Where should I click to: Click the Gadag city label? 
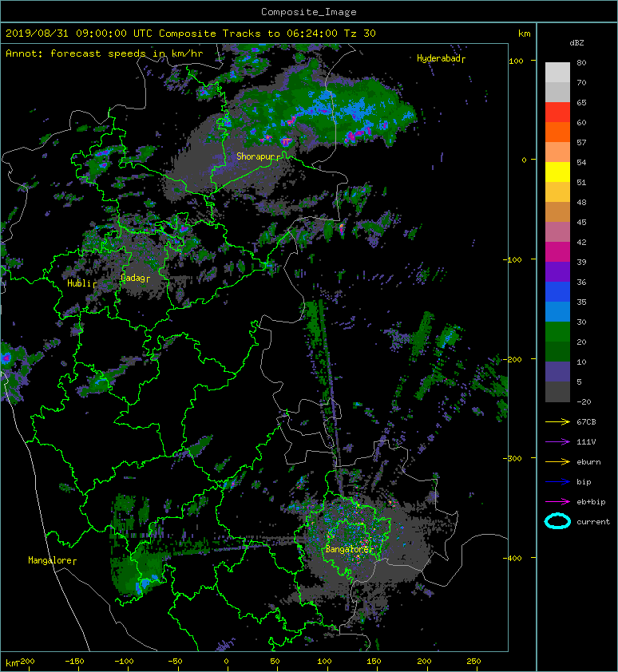point(135,279)
